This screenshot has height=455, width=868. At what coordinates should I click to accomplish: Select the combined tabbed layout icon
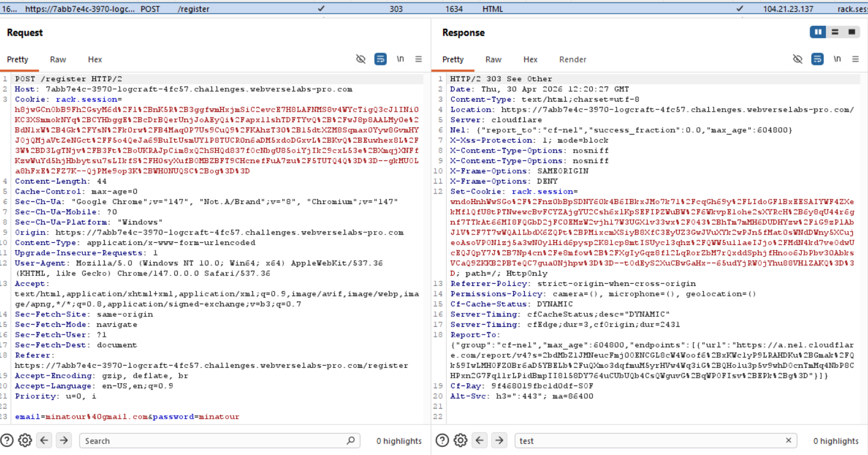(x=852, y=32)
